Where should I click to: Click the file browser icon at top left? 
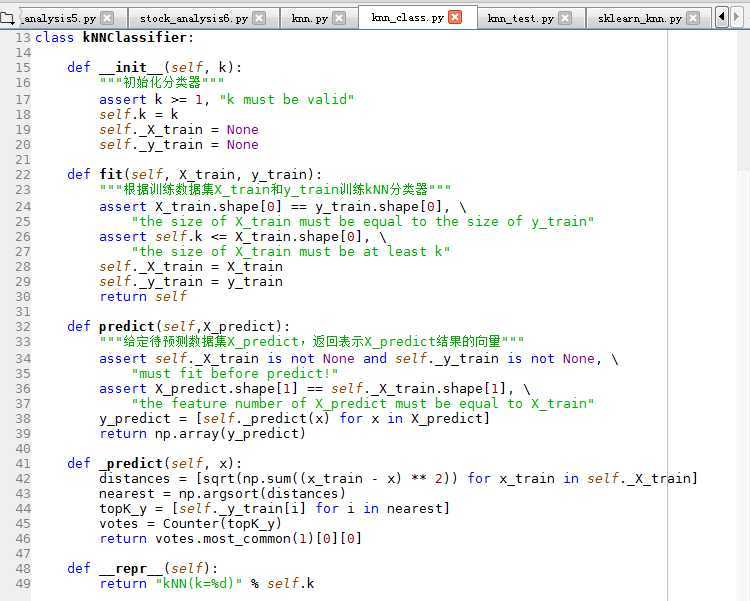tap(7, 18)
